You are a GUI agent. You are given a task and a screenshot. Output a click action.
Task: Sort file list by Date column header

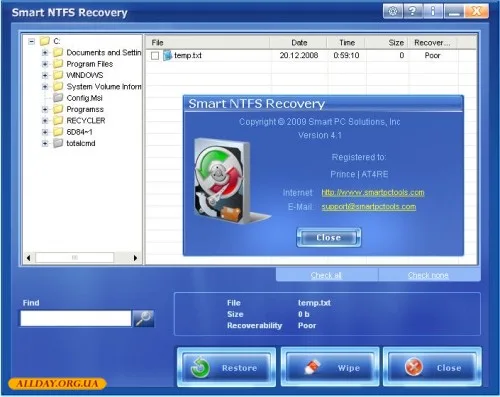pyautogui.click(x=299, y=43)
